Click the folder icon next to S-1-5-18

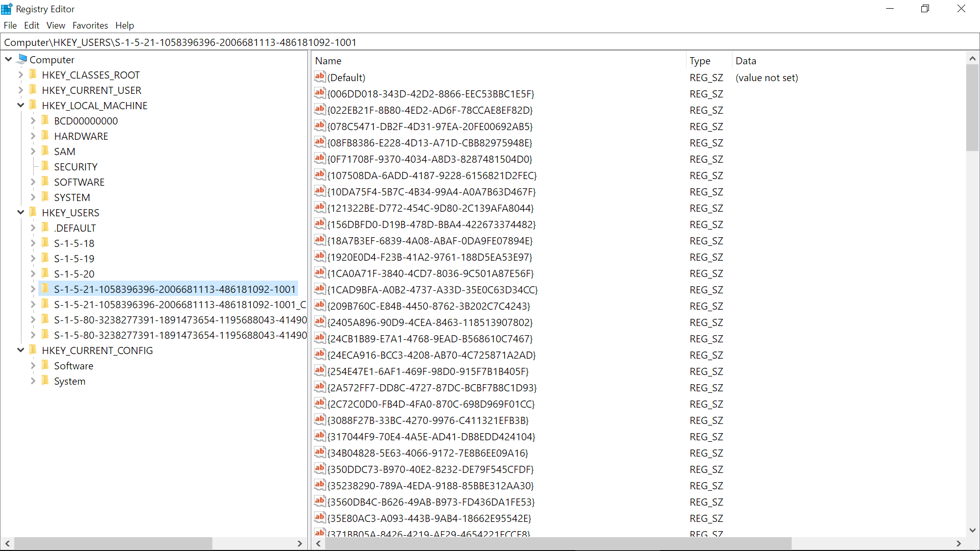(x=46, y=243)
